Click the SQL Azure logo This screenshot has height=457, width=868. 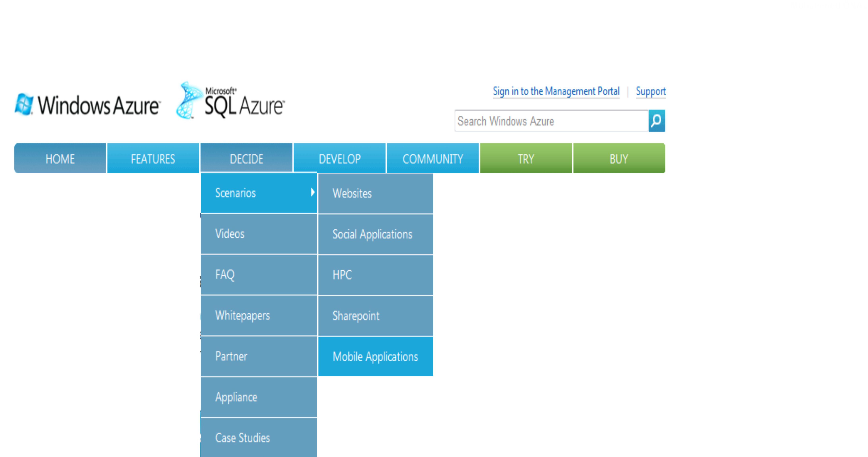tap(230, 101)
